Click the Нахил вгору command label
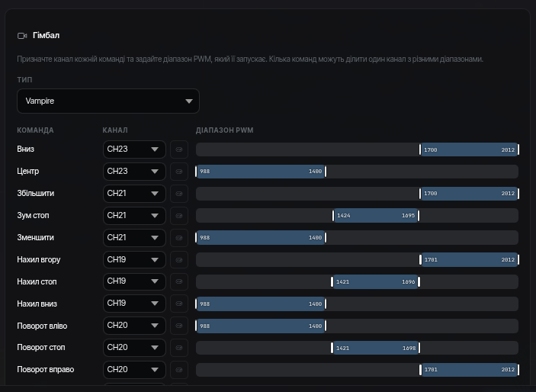The image size is (536, 392). [x=39, y=259]
